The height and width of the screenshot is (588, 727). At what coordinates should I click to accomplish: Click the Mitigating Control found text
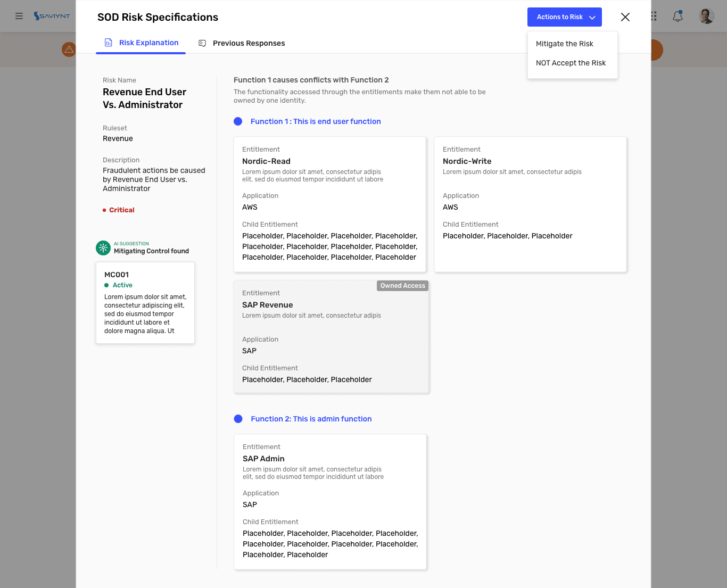[x=151, y=251]
